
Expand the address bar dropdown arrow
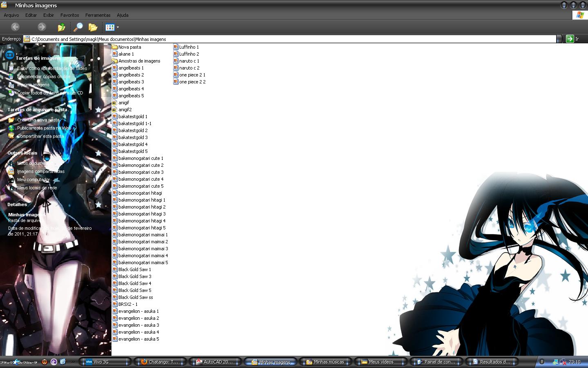559,39
